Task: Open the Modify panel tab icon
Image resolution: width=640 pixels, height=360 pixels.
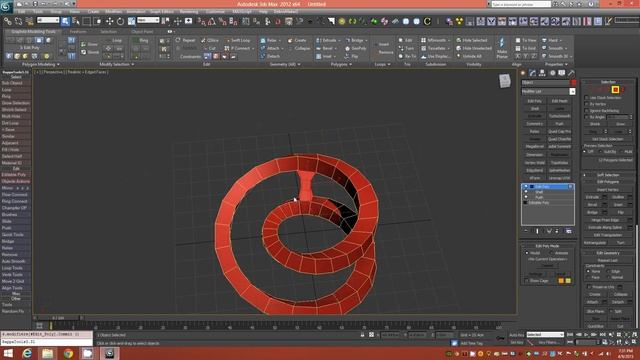Action: tap(532, 73)
